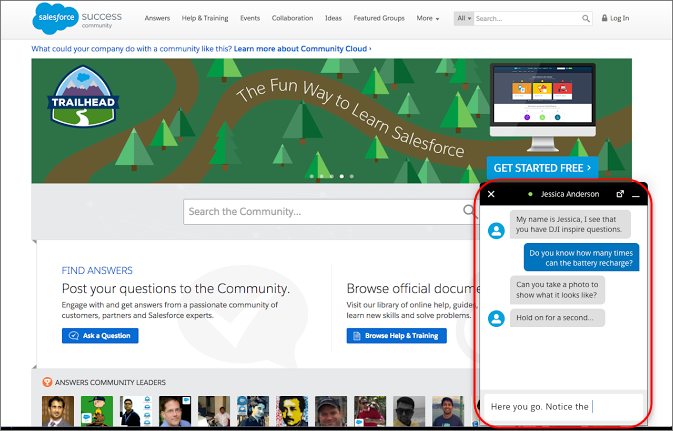
Task: Close the Jessica Anderson chat window
Action: pyautogui.click(x=491, y=194)
